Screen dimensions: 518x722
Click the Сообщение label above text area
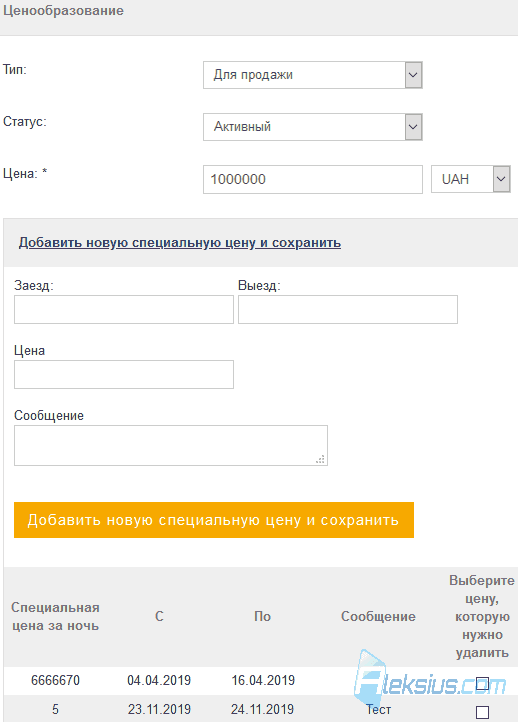49,415
